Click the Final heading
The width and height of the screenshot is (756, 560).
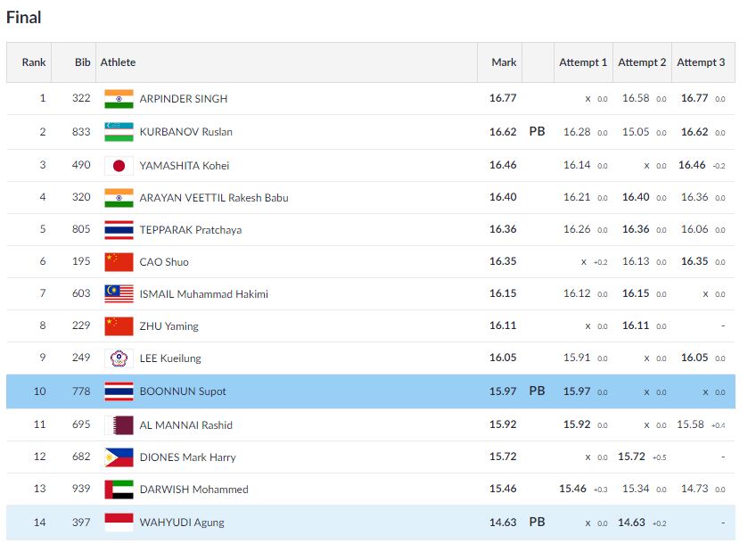tap(23, 17)
